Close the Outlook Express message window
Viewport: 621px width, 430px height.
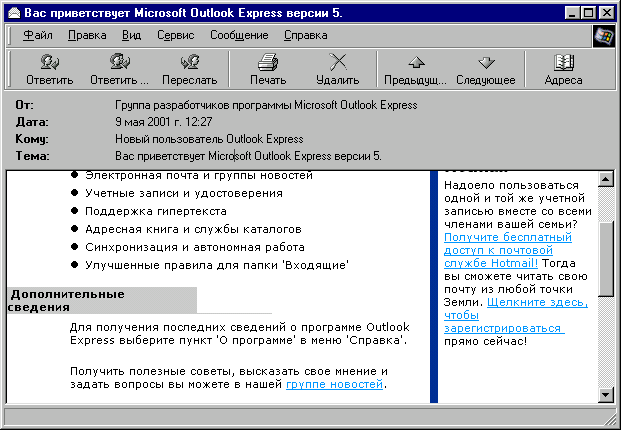tap(606, 13)
